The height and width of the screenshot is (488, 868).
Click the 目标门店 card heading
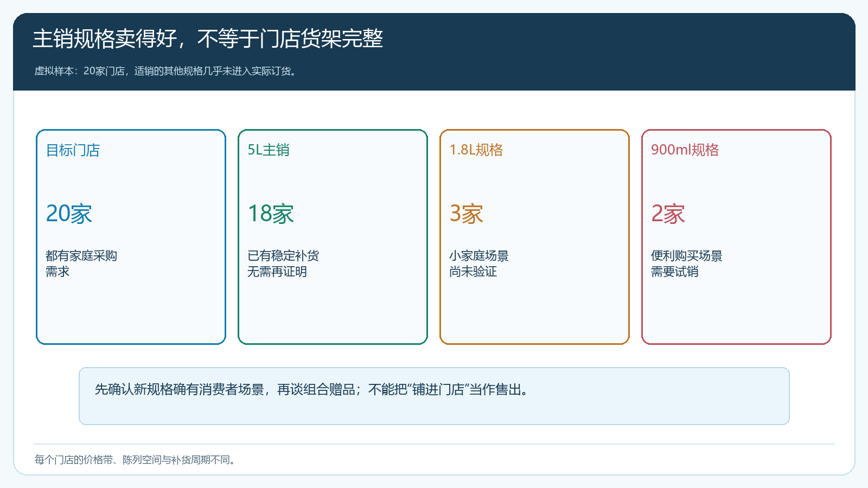pos(73,150)
